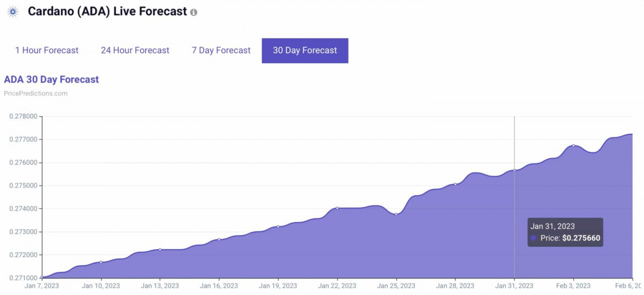This screenshot has height=295, width=644.
Task: Select the Jan 28, 2023 data point
Action: (455, 184)
